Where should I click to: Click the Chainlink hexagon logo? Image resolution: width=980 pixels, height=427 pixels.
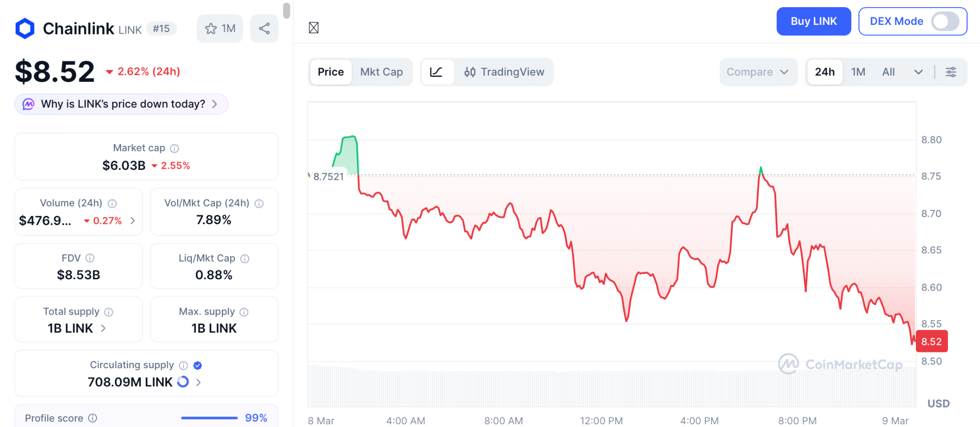tap(25, 29)
